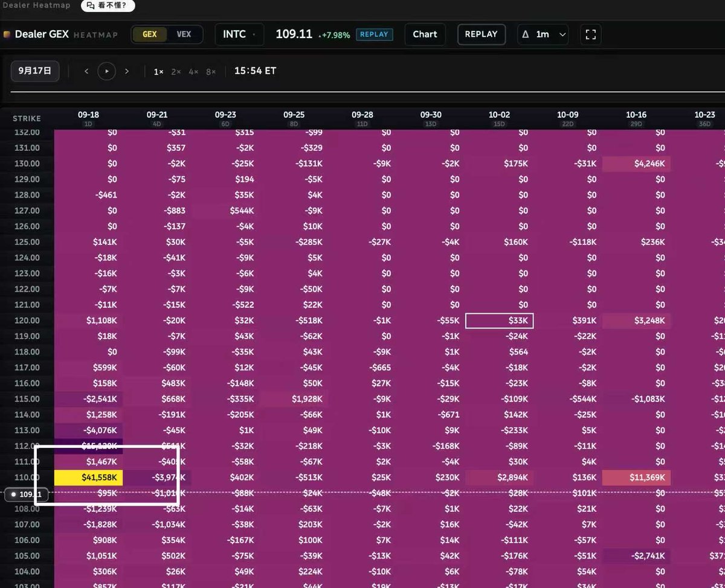This screenshot has height=588, width=725.
Task: Click the 109.1 spot price marker
Action: coord(26,494)
